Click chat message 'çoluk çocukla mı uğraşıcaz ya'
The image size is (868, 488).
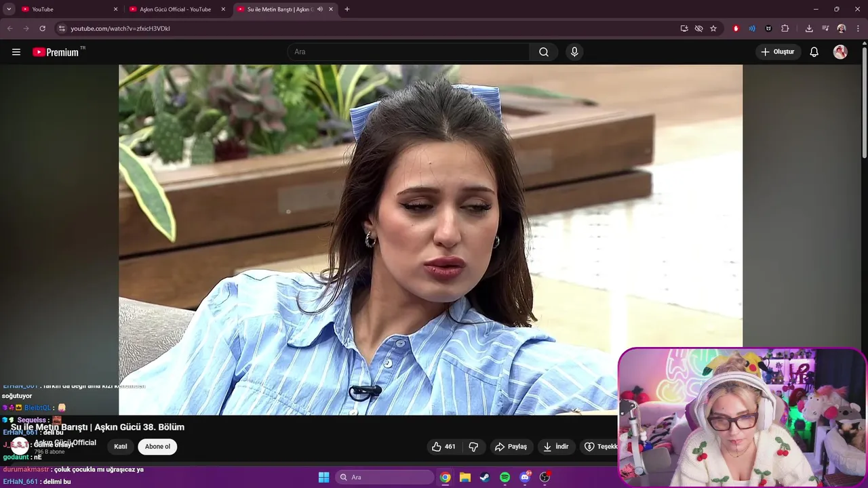99,470
